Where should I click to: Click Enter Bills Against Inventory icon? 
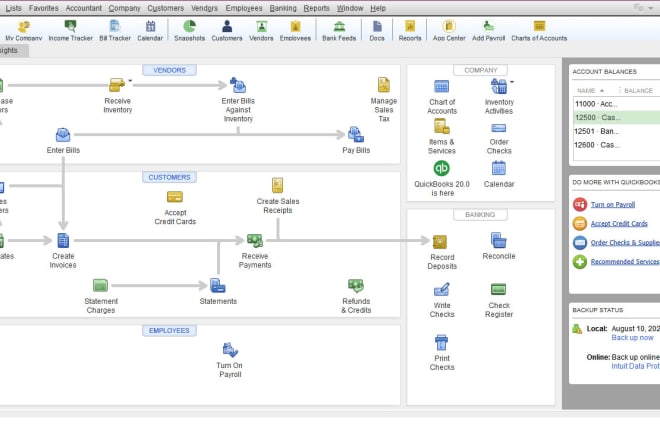pos(238,85)
